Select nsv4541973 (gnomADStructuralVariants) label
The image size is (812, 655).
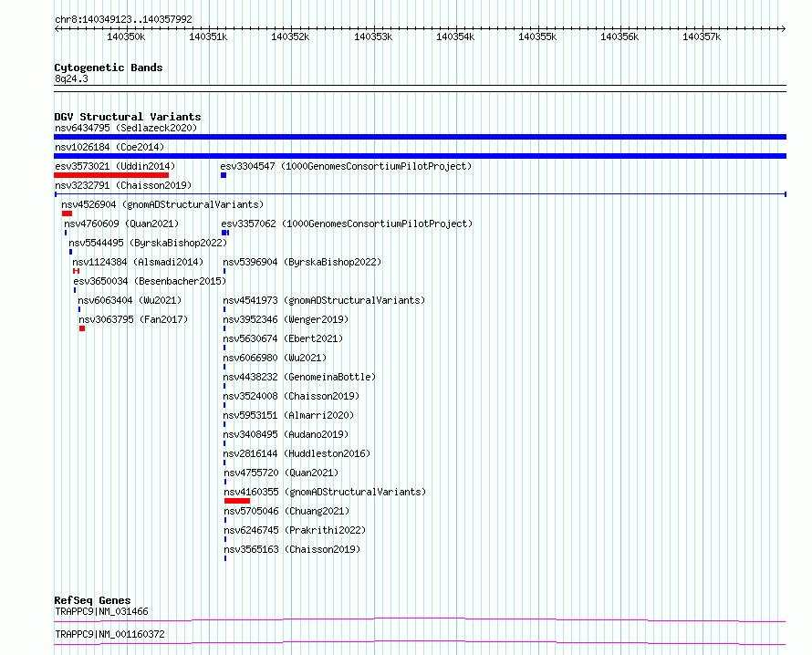click(324, 300)
